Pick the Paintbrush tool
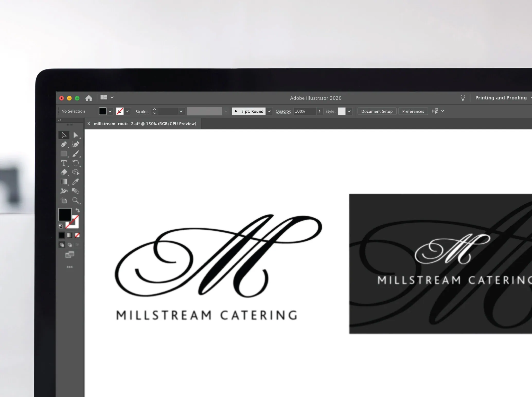The image size is (532, 397). point(76,153)
